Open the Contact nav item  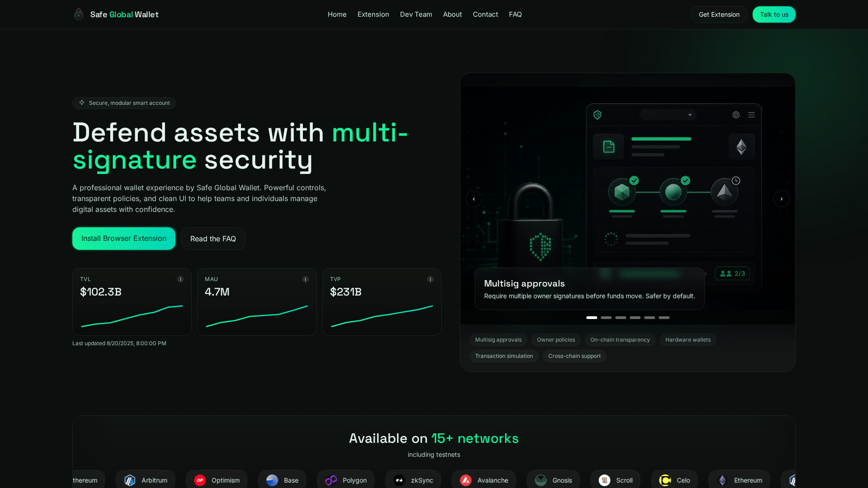pyautogui.click(x=486, y=14)
